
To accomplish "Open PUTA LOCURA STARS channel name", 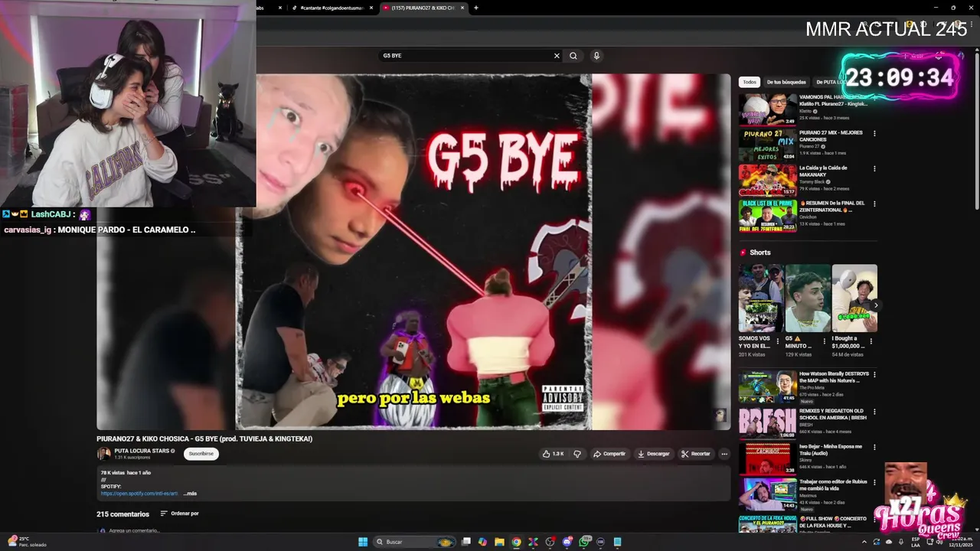I will pos(142,451).
